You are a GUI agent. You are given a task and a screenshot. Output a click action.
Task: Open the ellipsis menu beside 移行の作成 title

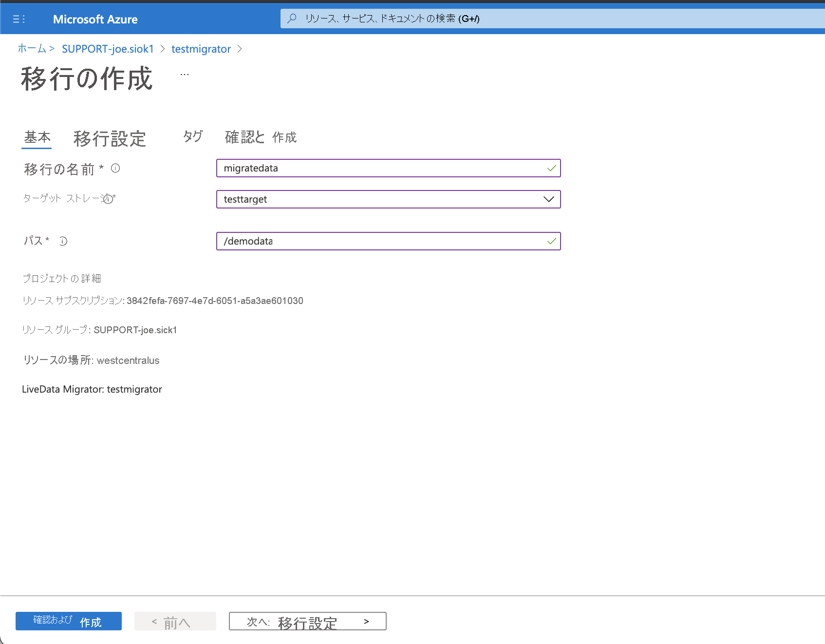[x=184, y=76]
